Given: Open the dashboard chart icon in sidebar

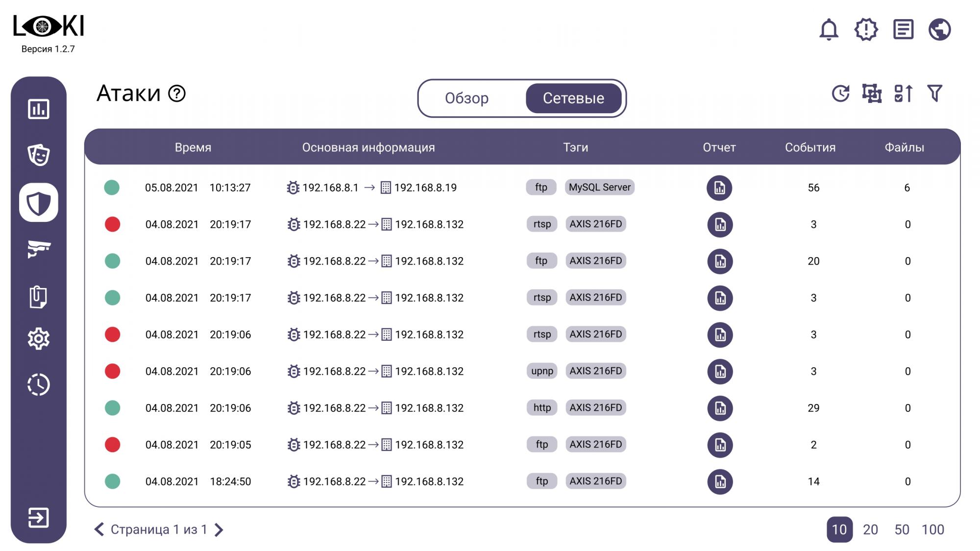Looking at the screenshot, I should click(x=39, y=109).
